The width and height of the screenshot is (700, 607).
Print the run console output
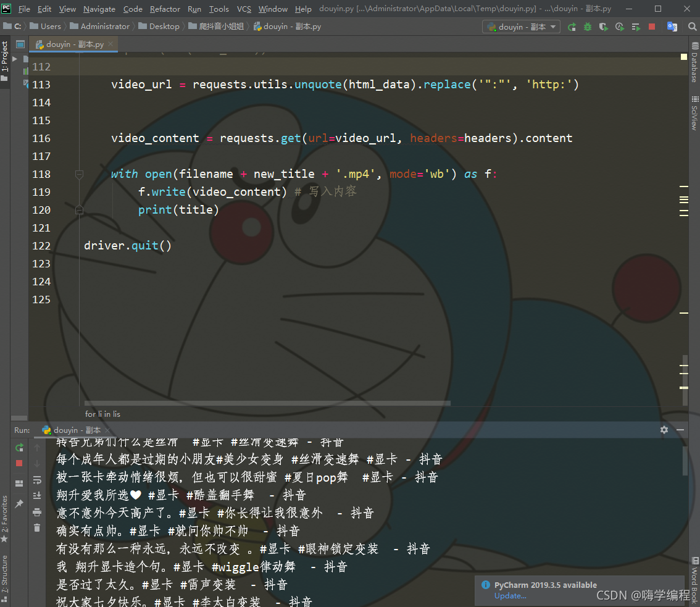coord(37,512)
